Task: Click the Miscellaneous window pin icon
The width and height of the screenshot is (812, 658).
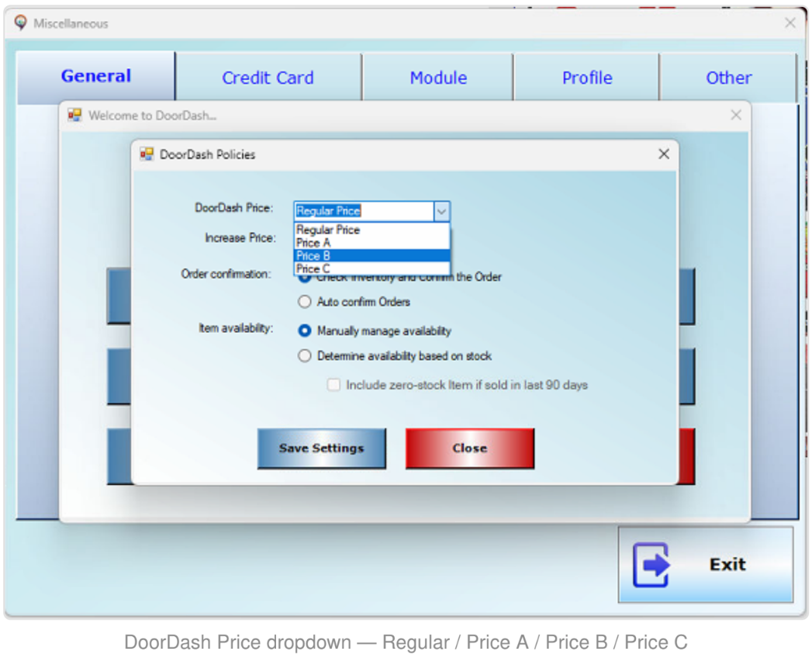Action: [20, 23]
